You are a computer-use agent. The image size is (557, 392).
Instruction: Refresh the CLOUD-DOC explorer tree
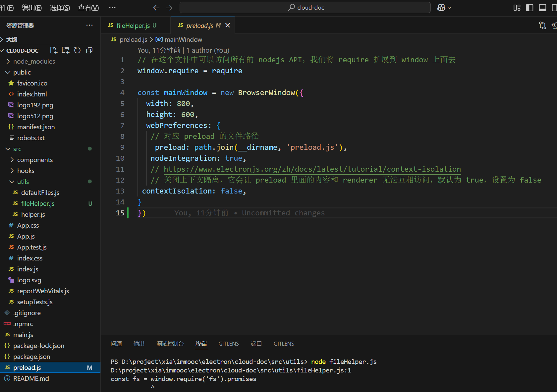click(x=78, y=50)
